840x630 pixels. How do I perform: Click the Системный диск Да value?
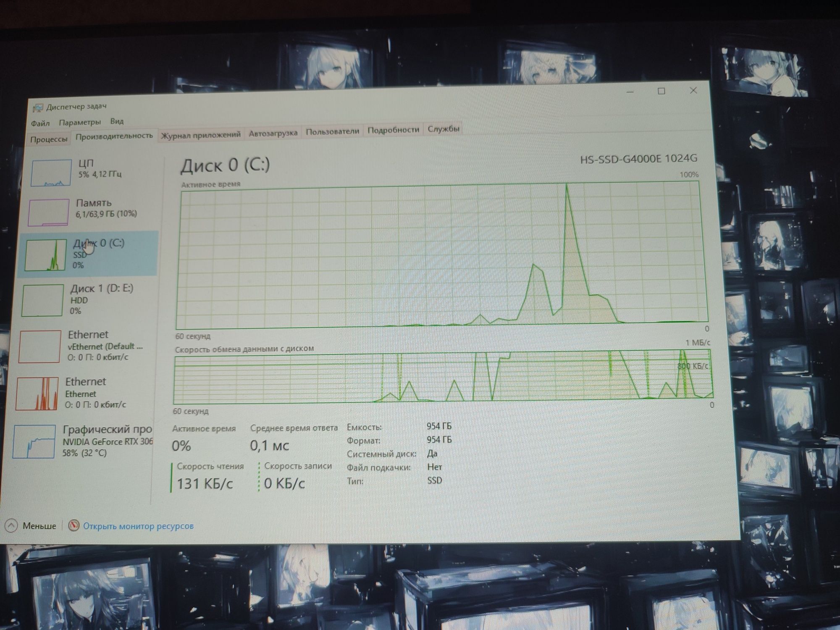432,454
